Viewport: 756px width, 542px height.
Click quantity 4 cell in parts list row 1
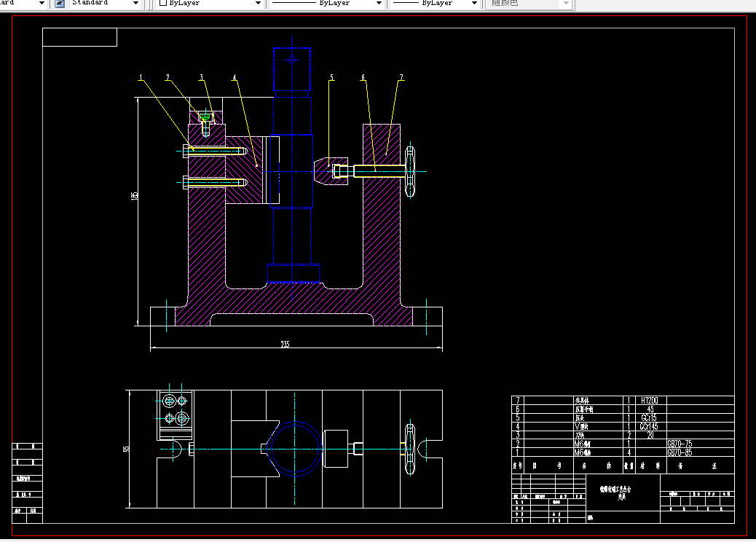[x=629, y=452]
